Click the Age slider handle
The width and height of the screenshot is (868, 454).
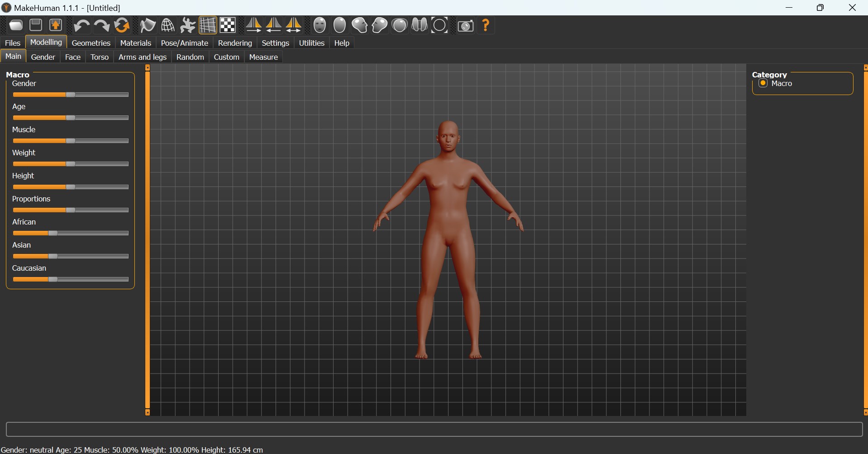click(x=71, y=118)
